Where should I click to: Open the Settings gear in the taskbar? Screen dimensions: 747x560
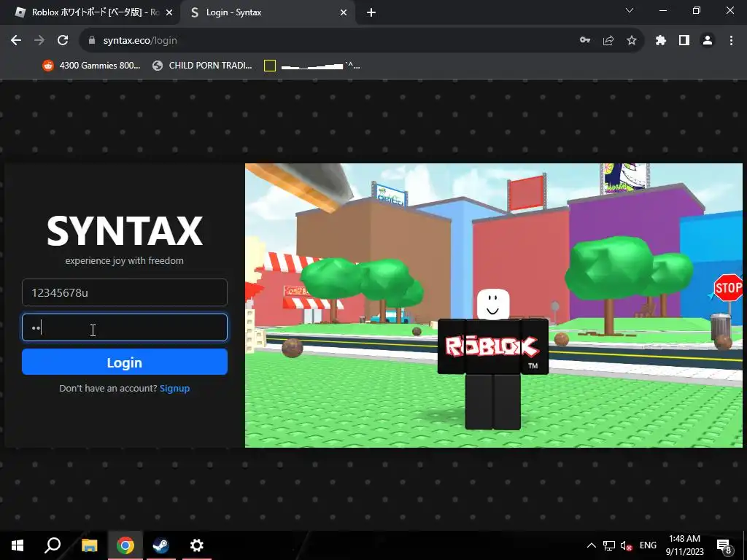[197, 545]
